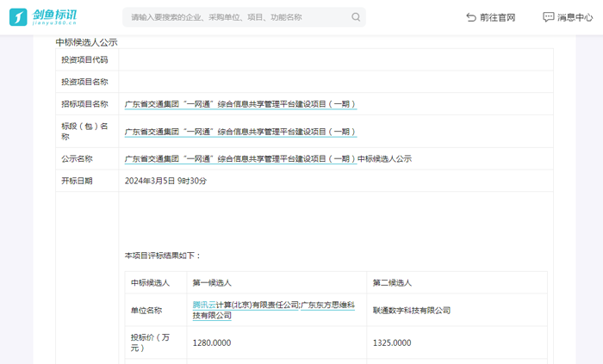Select text 中标候选人公示 heading
Viewport: 603px width, 364px height.
tap(86, 42)
